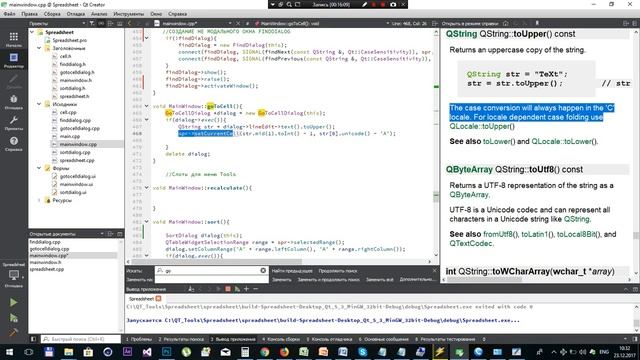Zoom out the application output text
Viewport: 640px width, 360px height.
[256, 289]
